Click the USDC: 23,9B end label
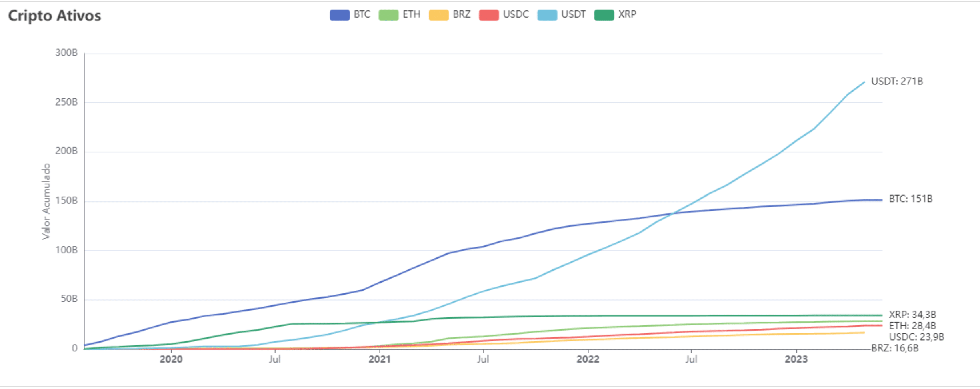Screen dimensions: 980x389 (x=916, y=337)
